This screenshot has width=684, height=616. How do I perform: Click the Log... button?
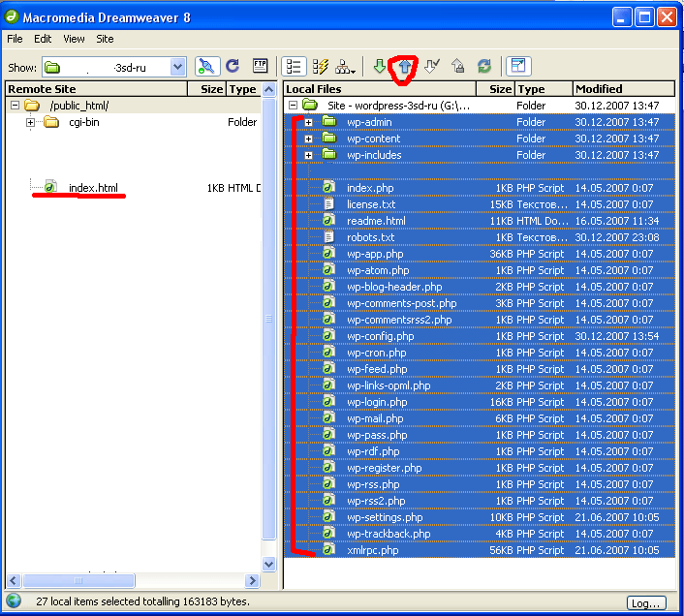tap(646, 603)
